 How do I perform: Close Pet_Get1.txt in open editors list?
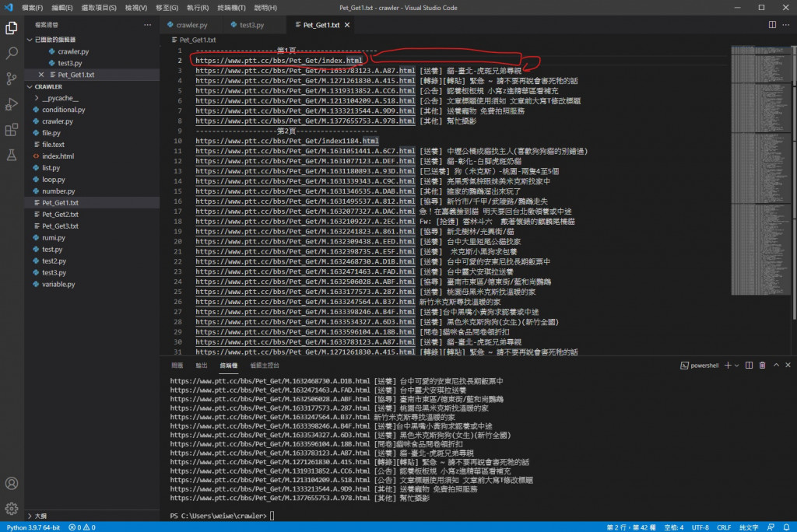click(x=41, y=75)
